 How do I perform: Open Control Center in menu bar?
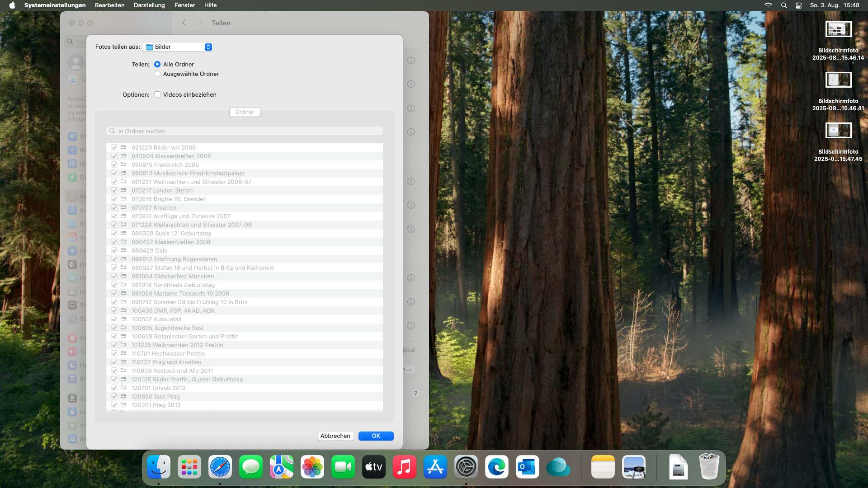[x=799, y=5]
